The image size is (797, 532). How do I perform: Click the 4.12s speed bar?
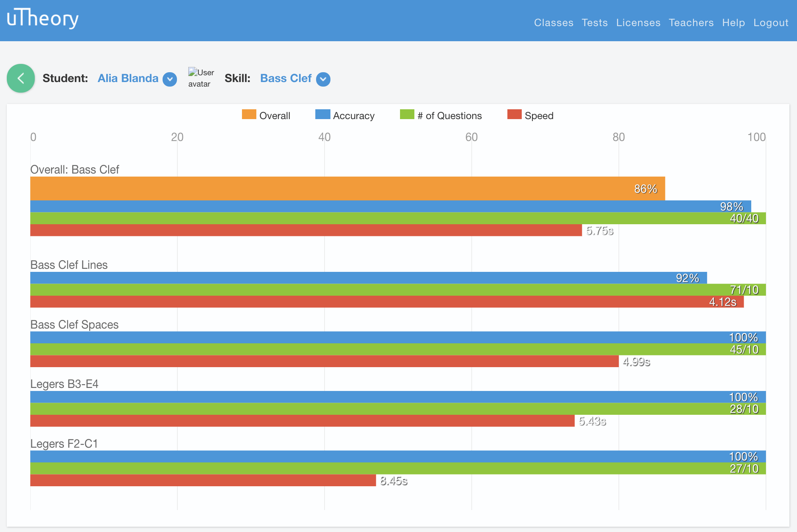387,302
